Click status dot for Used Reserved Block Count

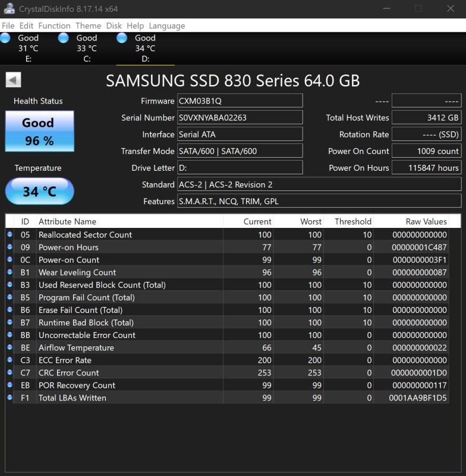(10, 284)
